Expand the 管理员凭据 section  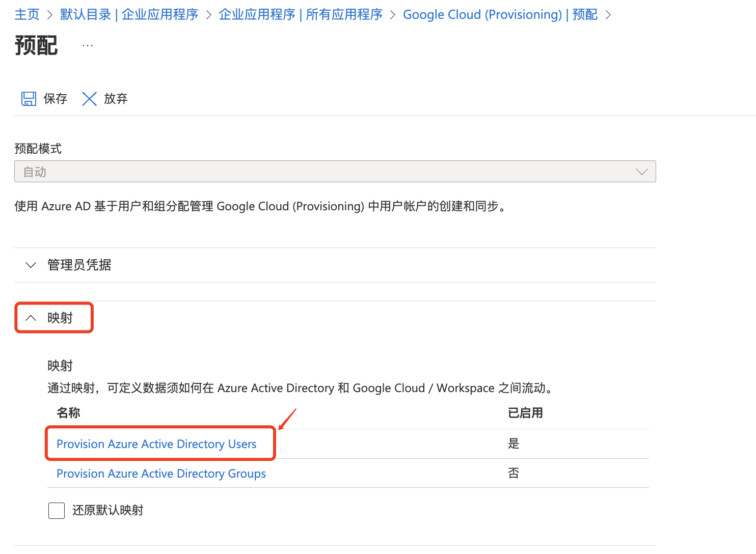pos(335,265)
